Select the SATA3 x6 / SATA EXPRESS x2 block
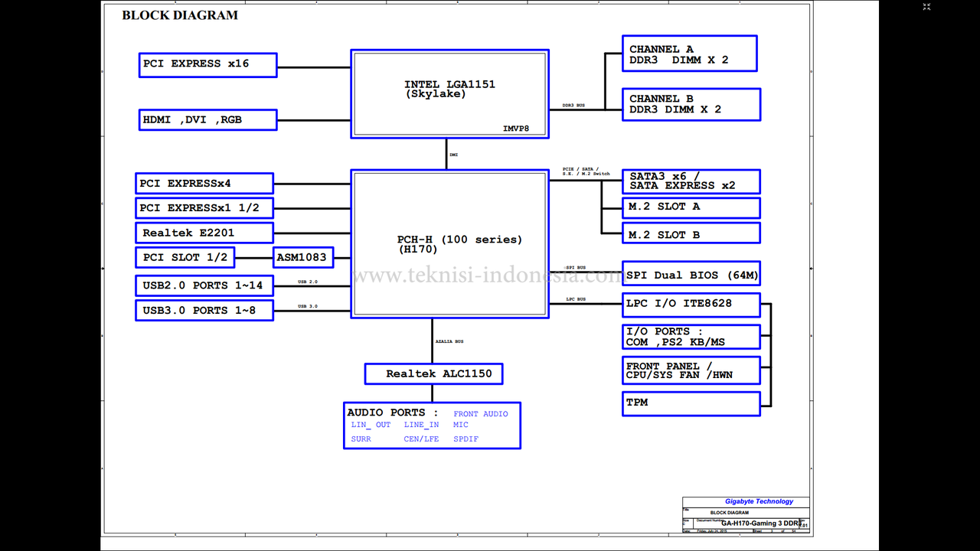 click(691, 181)
